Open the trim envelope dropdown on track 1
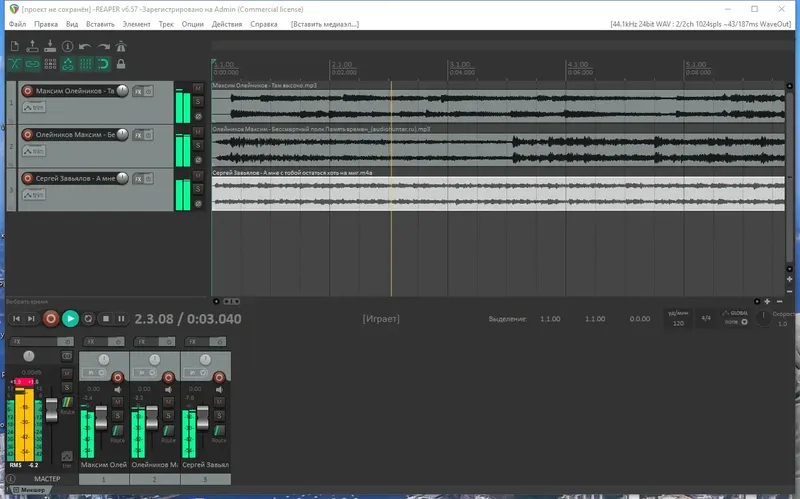This screenshot has height=499, width=800. click(34, 108)
